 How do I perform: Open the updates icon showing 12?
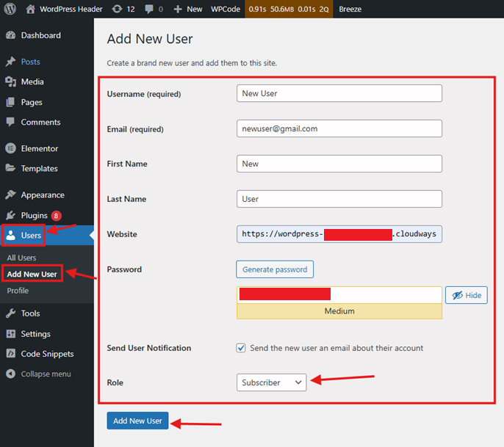[x=117, y=9]
